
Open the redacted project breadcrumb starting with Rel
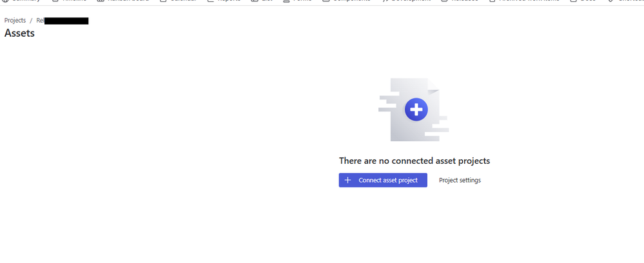[x=62, y=21]
